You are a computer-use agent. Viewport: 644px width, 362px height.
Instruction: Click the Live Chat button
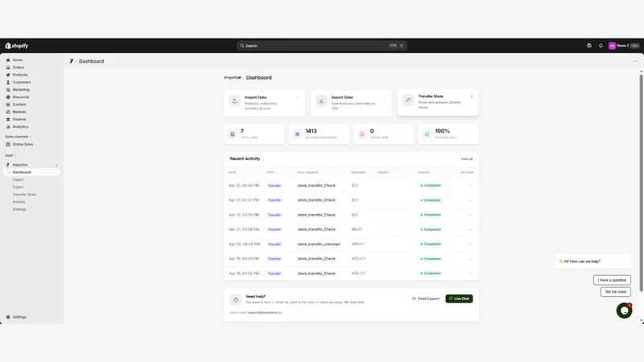pos(459,298)
